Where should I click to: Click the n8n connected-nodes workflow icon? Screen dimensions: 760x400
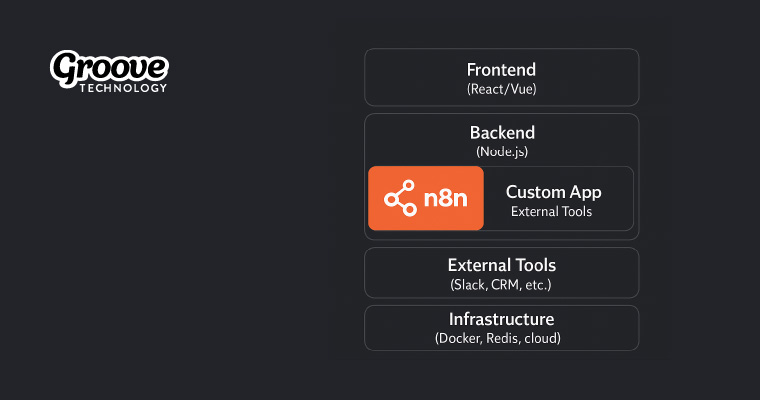click(x=401, y=198)
